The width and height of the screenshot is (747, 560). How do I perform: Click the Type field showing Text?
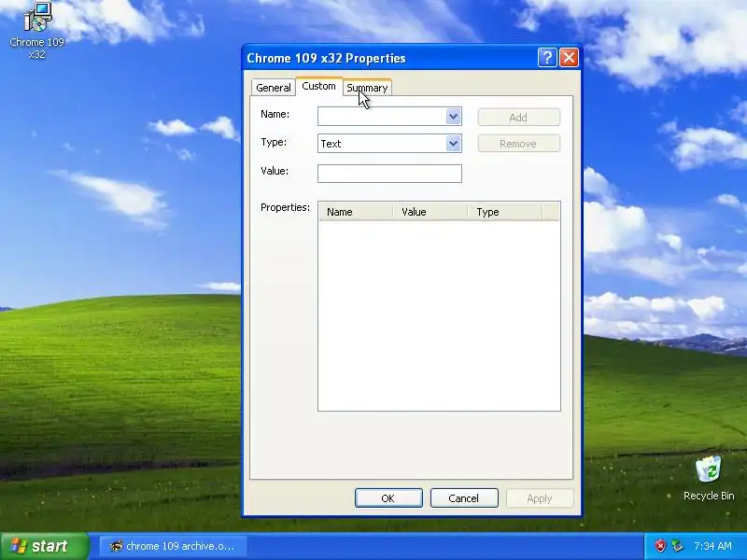pos(382,144)
